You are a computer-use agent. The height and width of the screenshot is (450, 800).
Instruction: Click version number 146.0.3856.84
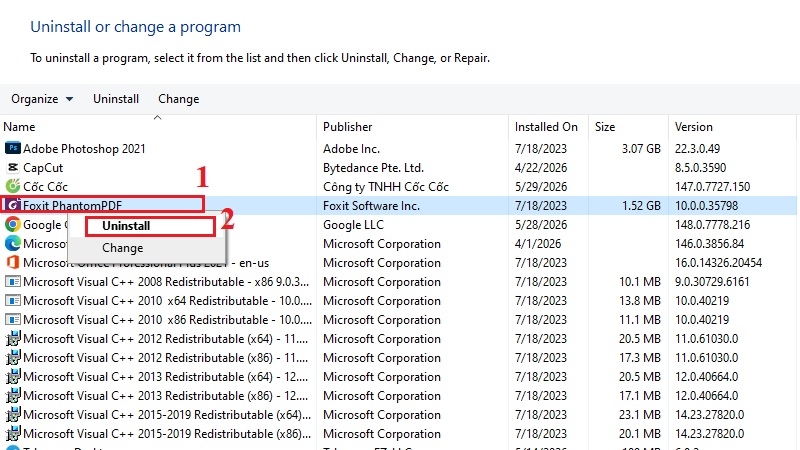coord(709,243)
